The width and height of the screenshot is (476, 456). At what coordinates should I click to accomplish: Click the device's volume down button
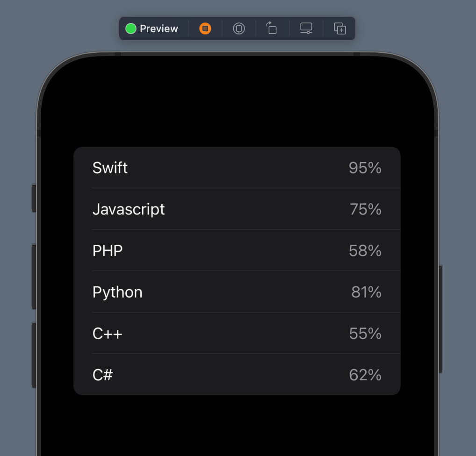34,355
